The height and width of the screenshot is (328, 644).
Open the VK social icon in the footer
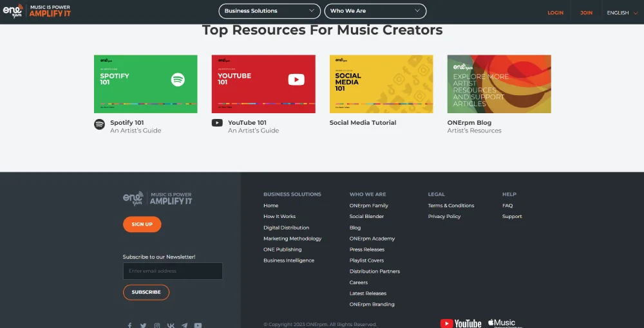171,325
